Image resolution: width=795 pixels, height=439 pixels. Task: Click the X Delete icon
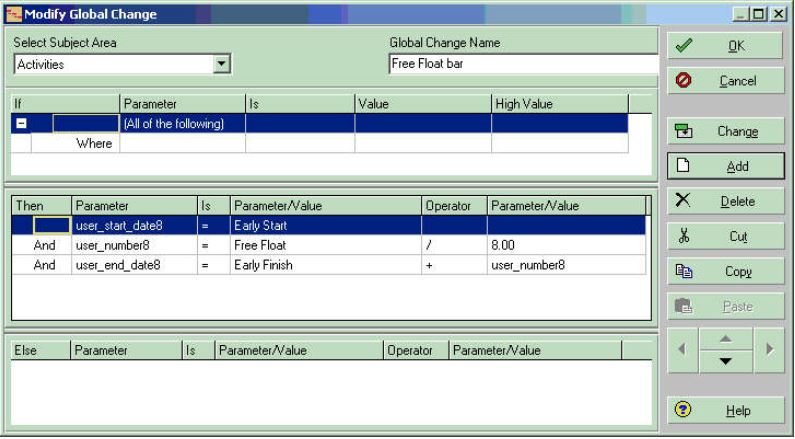tap(684, 201)
